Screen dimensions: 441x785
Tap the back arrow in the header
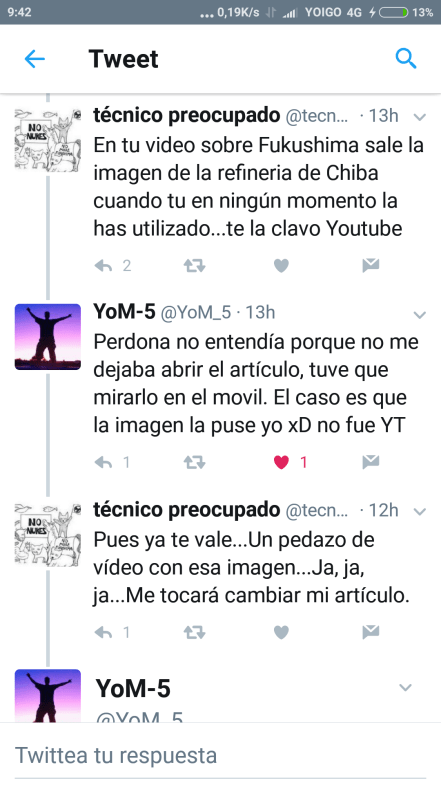tap(35, 59)
